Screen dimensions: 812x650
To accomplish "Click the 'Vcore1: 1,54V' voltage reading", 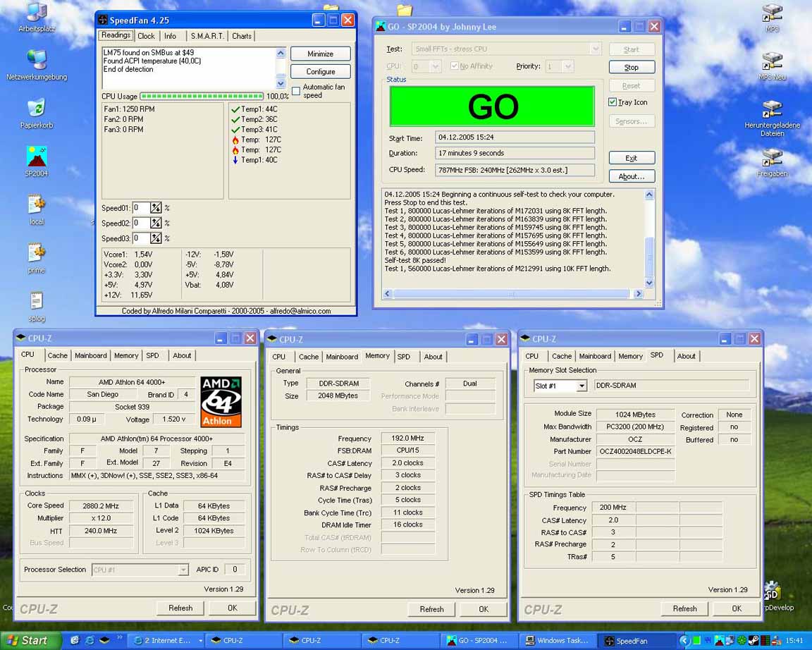I will point(128,255).
